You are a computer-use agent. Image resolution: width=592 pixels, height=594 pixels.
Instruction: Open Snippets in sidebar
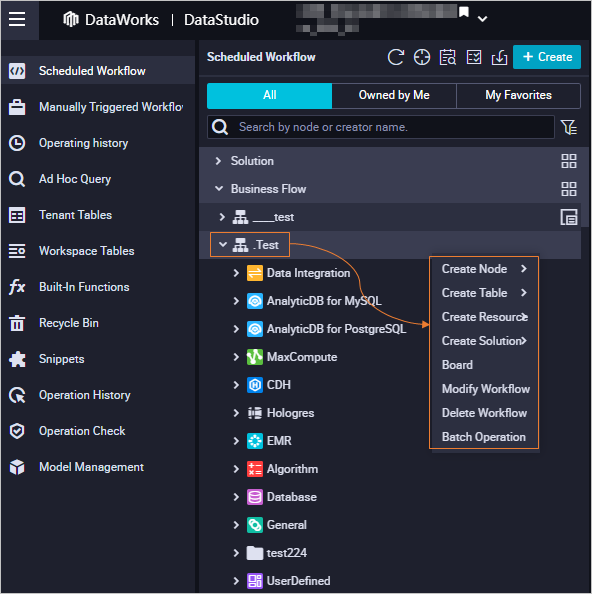pos(98,359)
